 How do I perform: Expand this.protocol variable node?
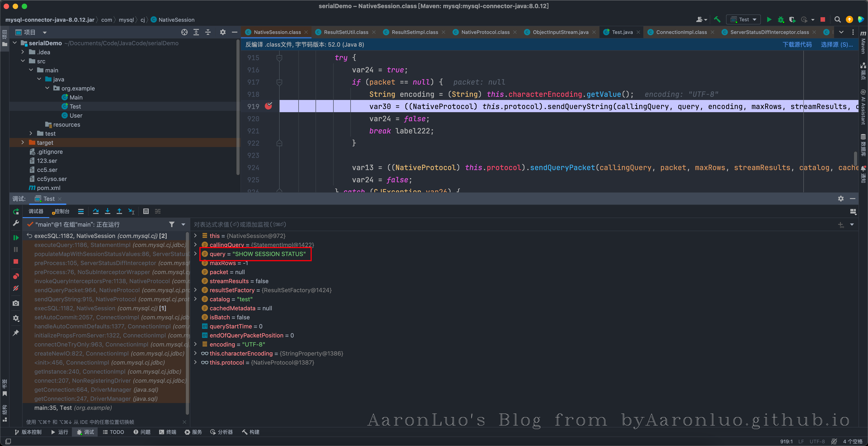[x=196, y=362]
